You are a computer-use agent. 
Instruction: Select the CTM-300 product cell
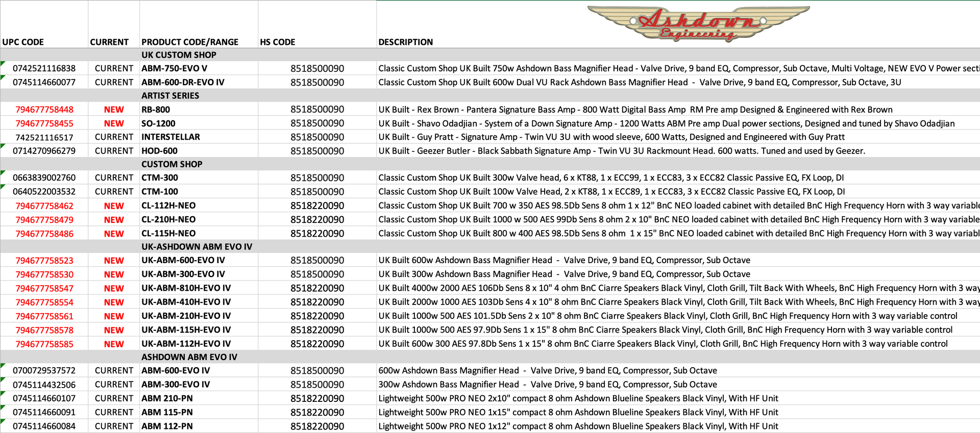coord(160,178)
